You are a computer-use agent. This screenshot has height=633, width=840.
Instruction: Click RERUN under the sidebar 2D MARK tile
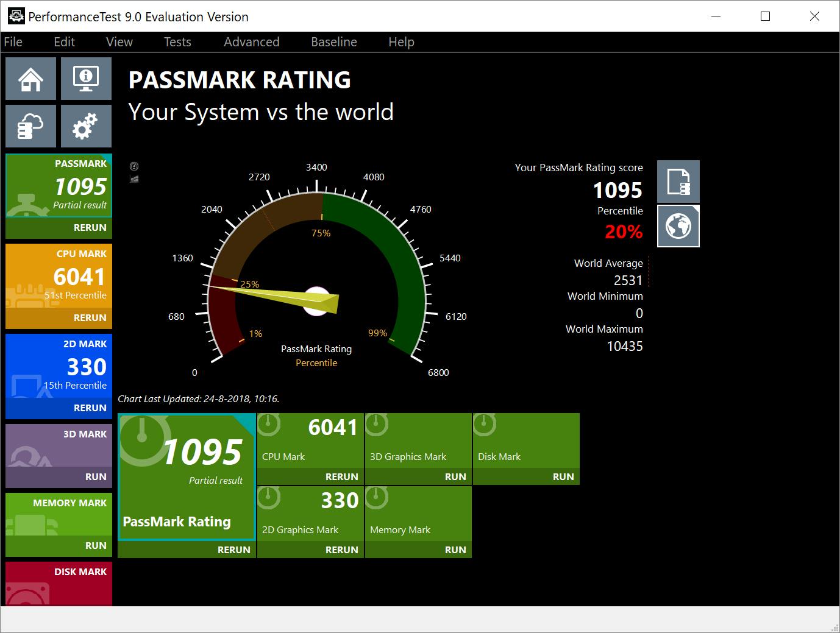[59, 408]
